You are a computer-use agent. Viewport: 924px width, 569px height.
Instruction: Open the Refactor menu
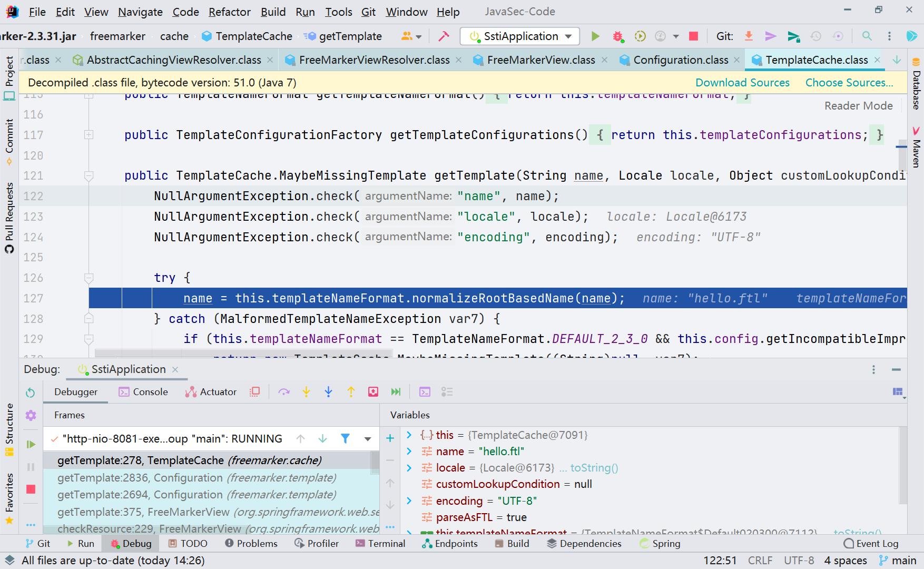(229, 12)
